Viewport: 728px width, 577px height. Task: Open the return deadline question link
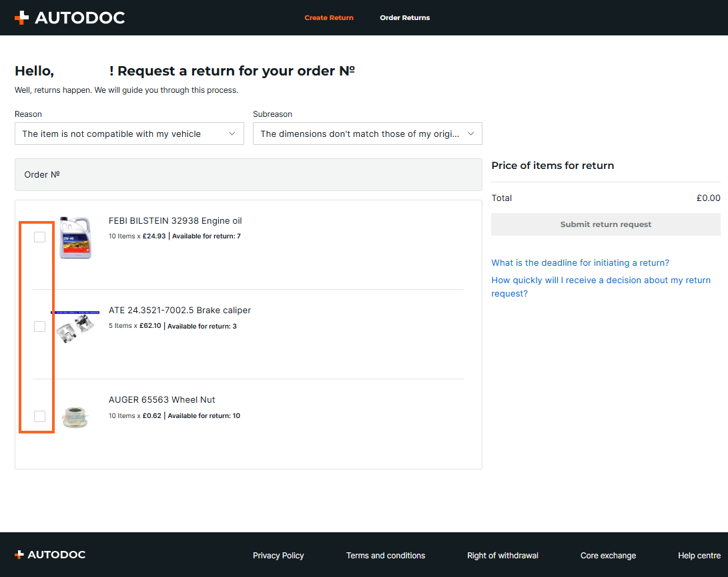click(580, 262)
